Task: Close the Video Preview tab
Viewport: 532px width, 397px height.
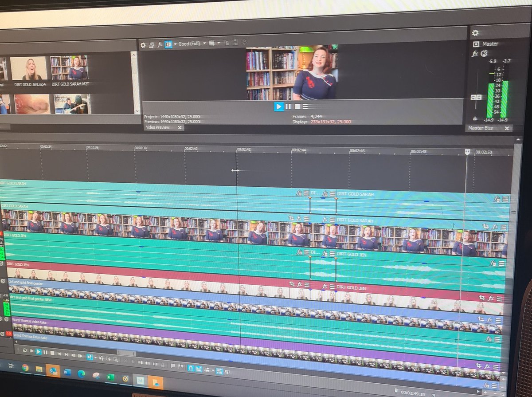Action: coord(180,127)
